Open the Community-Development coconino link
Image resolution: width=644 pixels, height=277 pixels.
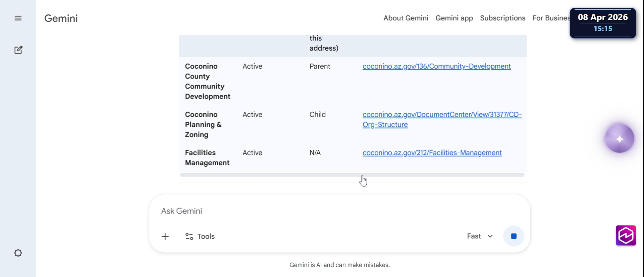click(x=436, y=66)
